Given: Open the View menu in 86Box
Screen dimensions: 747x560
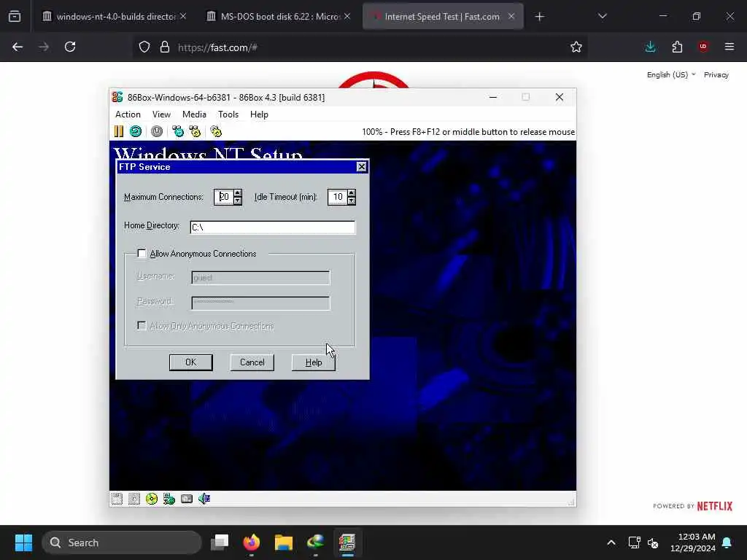Looking at the screenshot, I should 161,114.
